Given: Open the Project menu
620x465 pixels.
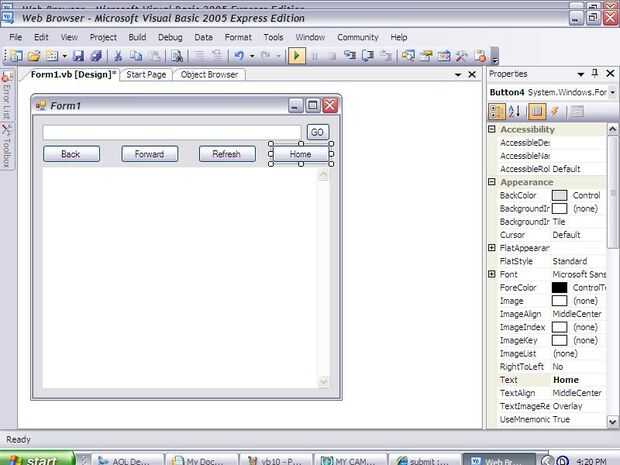Looking at the screenshot, I should 103,37.
